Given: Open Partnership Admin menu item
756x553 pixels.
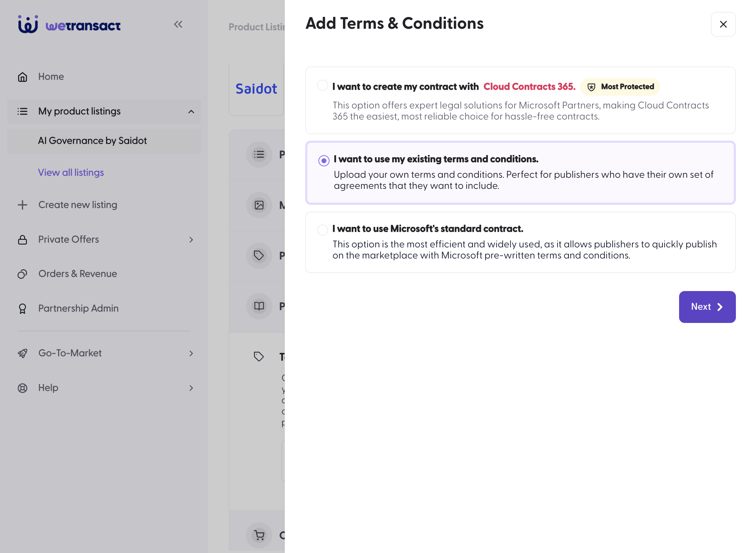Looking at the screenshot, I should 78,308.
